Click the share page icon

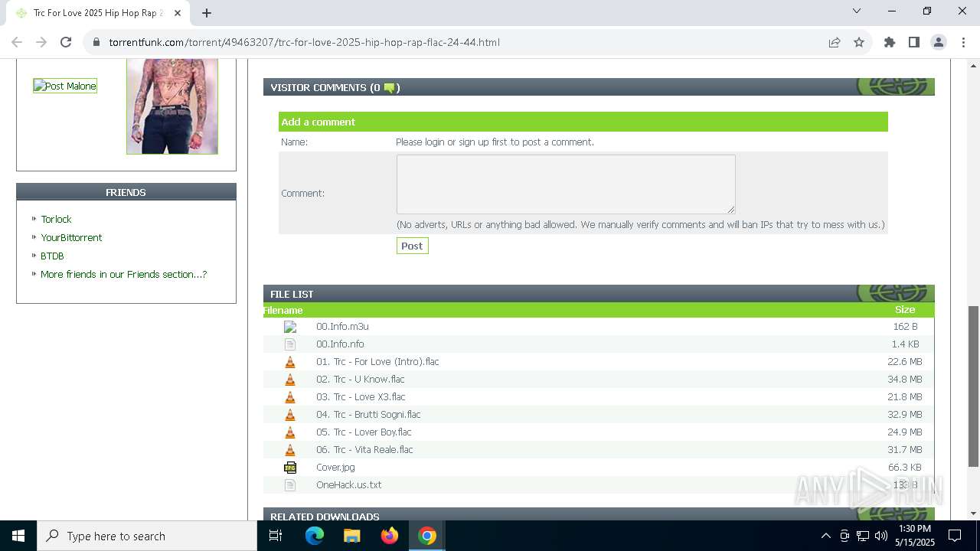835,42
